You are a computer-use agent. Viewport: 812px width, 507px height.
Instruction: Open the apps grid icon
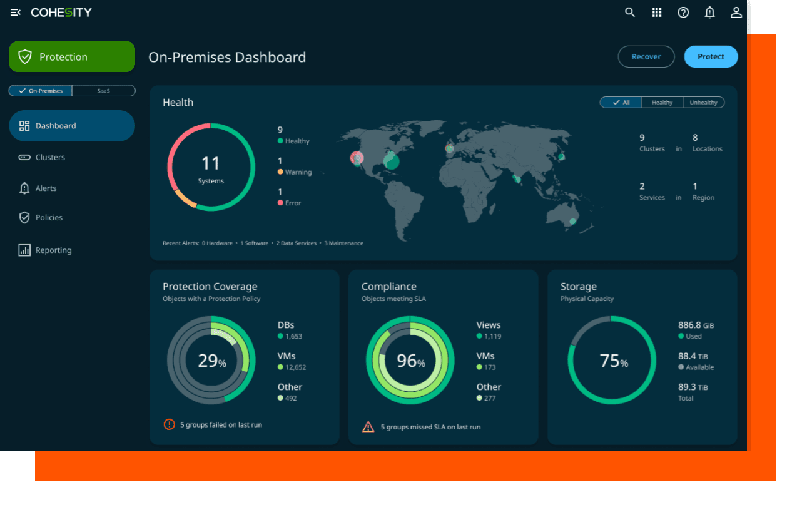click(x=657, y=13)
